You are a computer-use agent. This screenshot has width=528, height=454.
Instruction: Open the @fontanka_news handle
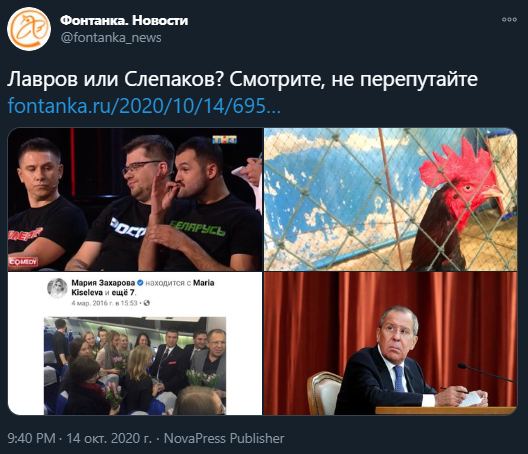click(x=111, y=37)
